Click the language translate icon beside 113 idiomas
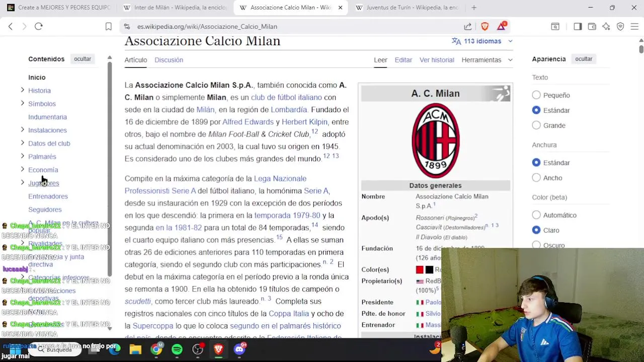The width and height of the screenshot is (644, 362). pos(456,41)
